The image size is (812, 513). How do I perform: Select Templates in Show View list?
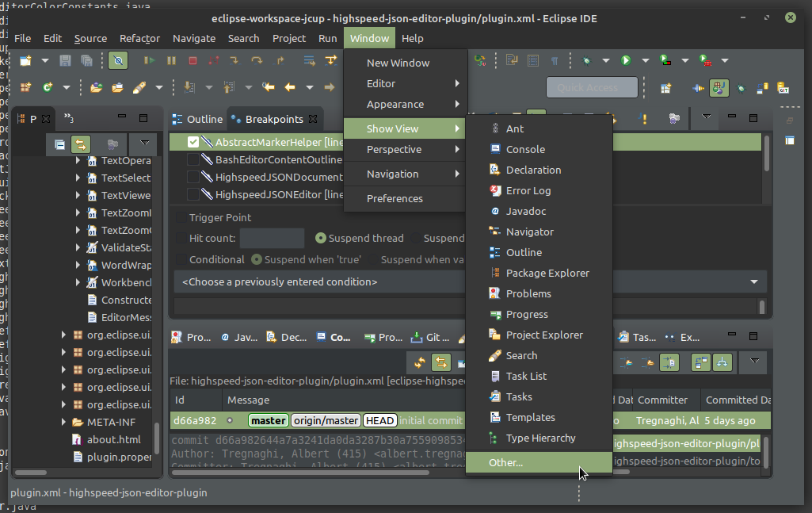click(x=539, y=417)
